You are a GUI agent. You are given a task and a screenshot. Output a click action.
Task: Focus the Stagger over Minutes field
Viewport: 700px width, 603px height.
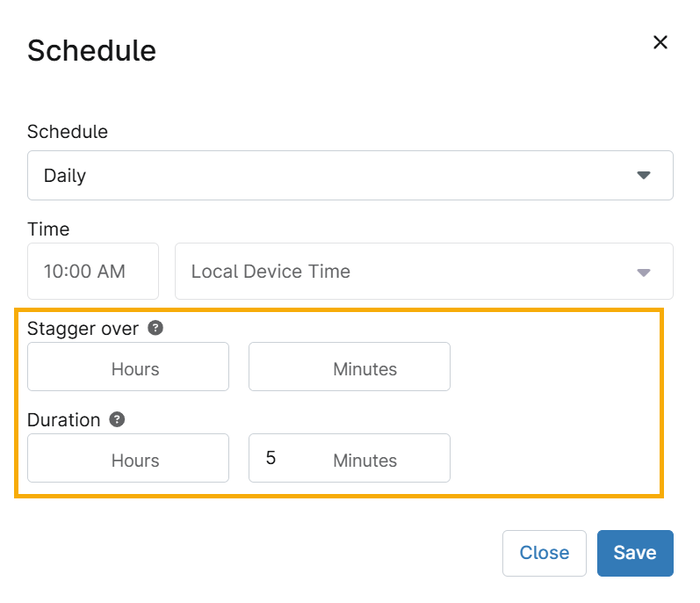pos(350,367)
